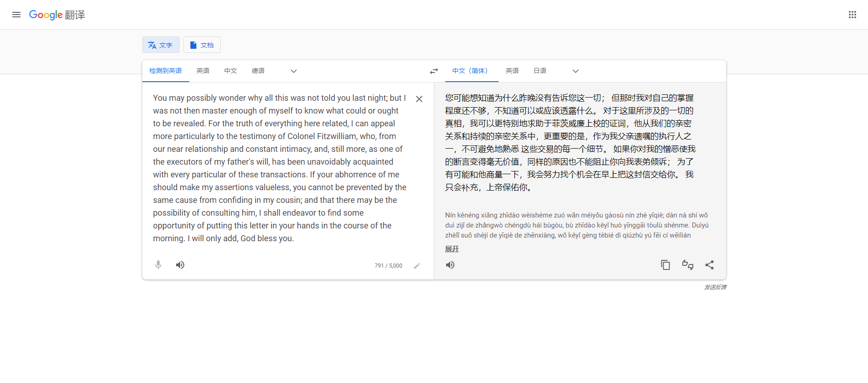Swap source and target languages

pyautogui.click(x=434, y=71)
